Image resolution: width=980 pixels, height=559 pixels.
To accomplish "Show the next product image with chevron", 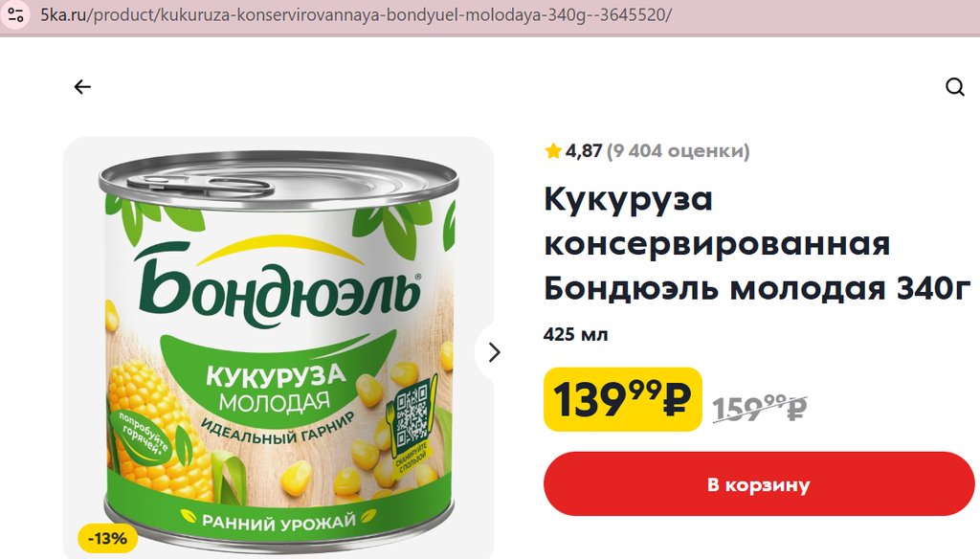I will 494,352.
